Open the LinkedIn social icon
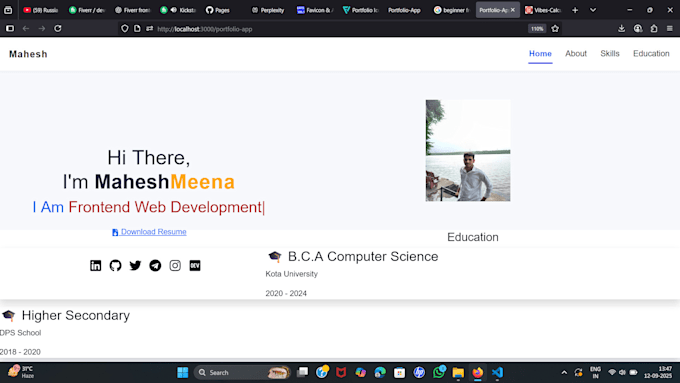The height and width of the screenshot is (383, 680). click(95, 265)
